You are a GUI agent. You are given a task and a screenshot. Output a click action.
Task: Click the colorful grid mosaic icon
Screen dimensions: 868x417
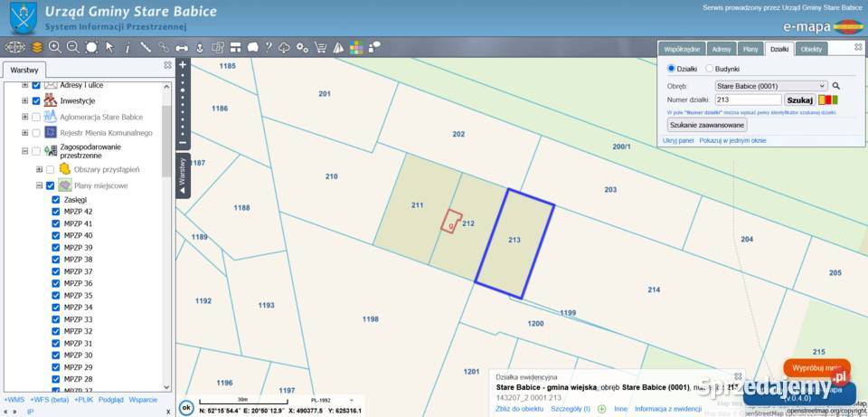click(x=356, y=48)
